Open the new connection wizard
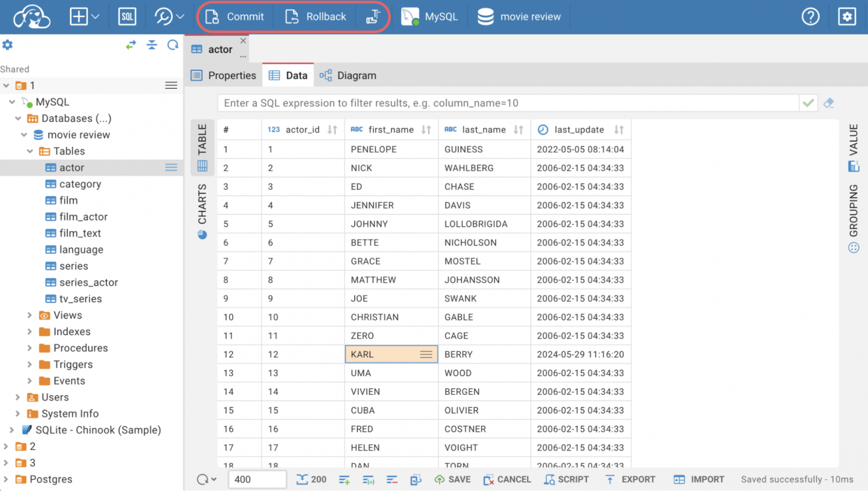 pyautogui.click(x=78, y=16)
